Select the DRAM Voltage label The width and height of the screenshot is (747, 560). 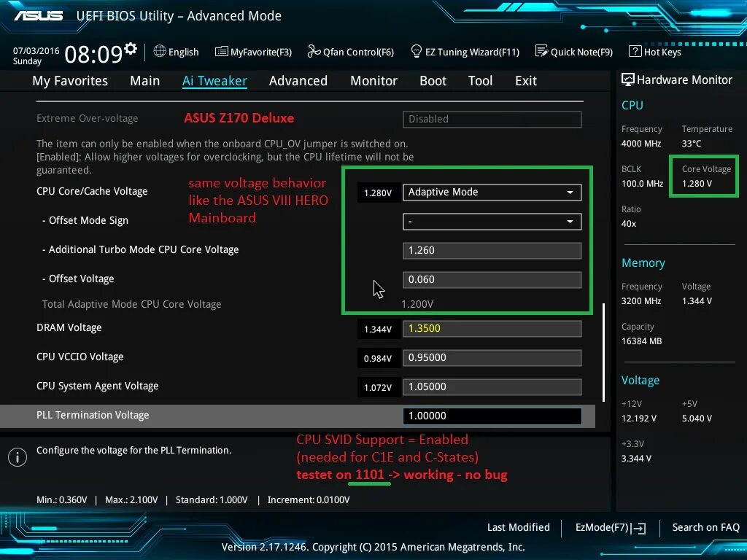pos(69,327)
